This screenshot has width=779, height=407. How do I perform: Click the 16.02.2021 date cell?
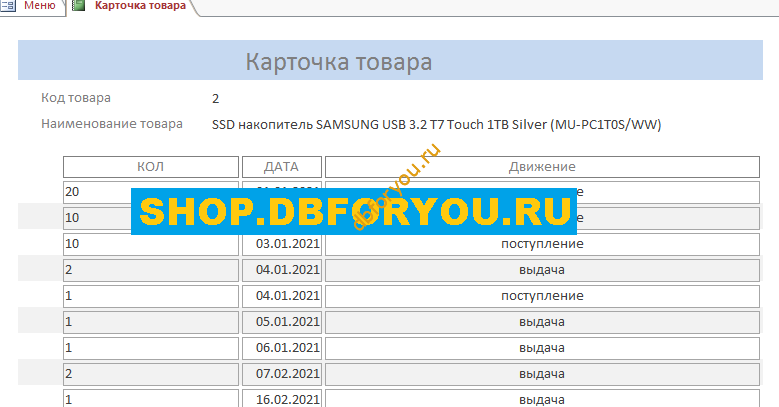coord(282,399)
